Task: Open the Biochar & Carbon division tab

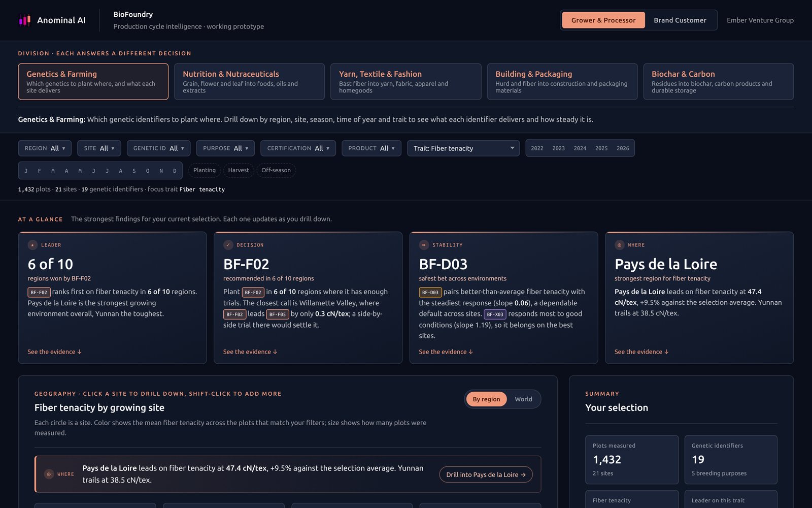Action: [x=718, y=81]
